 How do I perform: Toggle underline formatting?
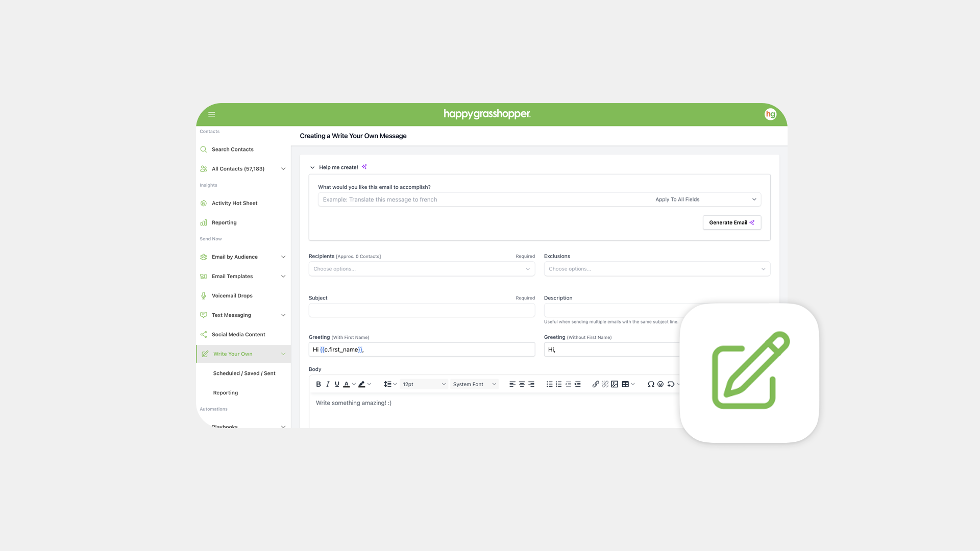click(337, 384)
